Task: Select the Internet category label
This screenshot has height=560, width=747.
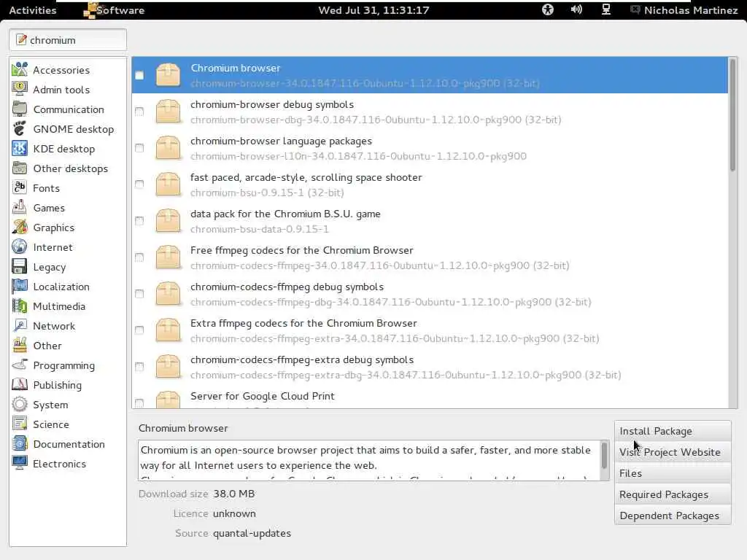Action: click(x=53, y=247)
